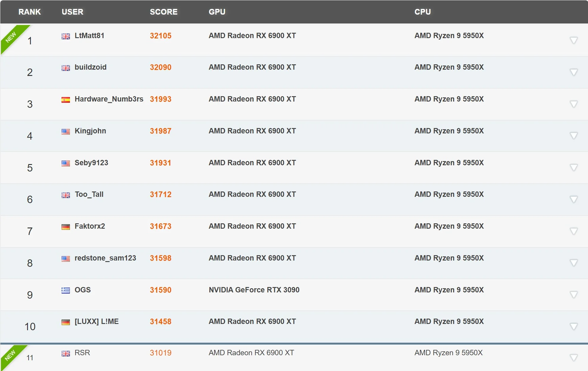Screen dimensions: 588x371
Task: Click the Greek flag next to OGS
Action: point(65,290)
